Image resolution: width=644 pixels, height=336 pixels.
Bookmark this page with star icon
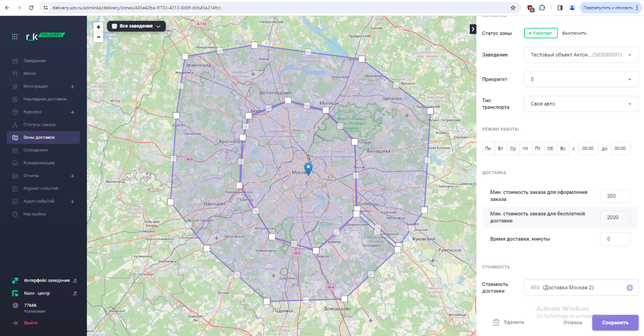click(513, 8)
